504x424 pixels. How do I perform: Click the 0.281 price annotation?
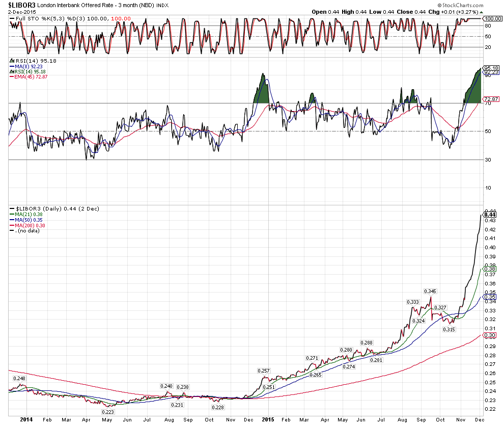pyautogui.click(x=376, y=360)
